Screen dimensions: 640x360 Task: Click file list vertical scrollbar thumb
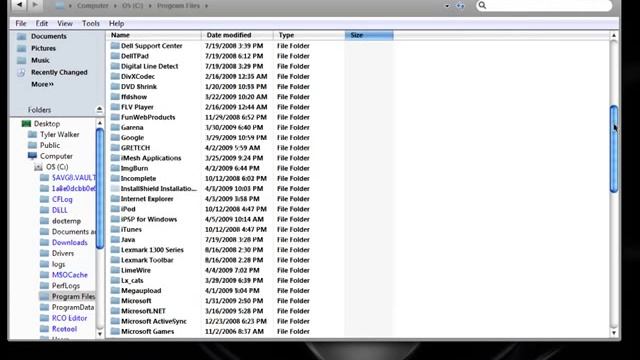click(x=613, y=149)
